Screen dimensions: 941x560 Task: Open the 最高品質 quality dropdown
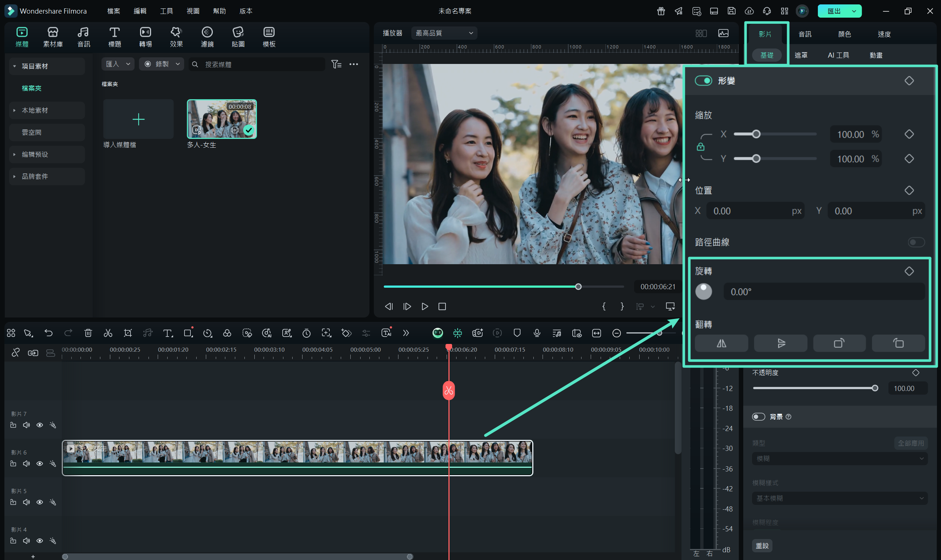[444, 33]
